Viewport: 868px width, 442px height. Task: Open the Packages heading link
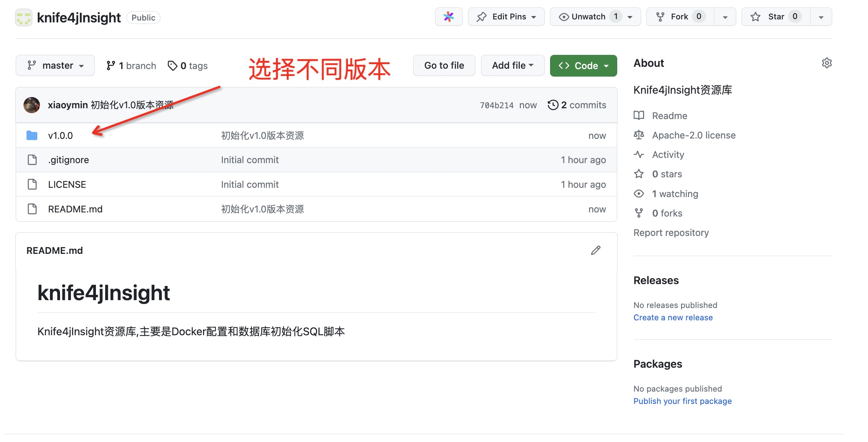coord(658,364)
